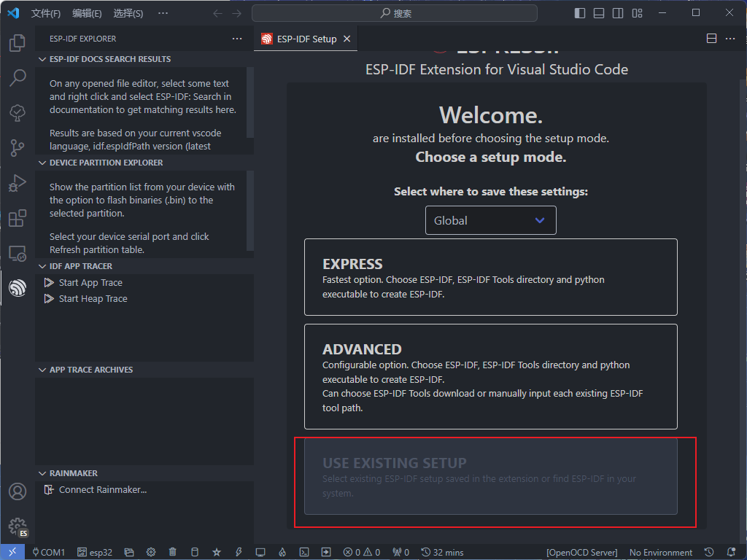Open the overflow menu in menu bar
The width and height of the screenshot is (747, 560).
pyautogui.click(x=163, y=13)
